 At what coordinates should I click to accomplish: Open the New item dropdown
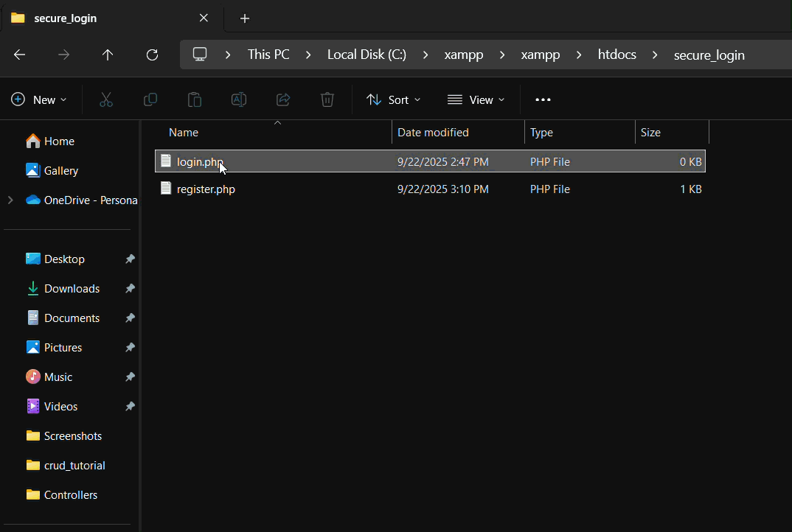tap(39, 99)
